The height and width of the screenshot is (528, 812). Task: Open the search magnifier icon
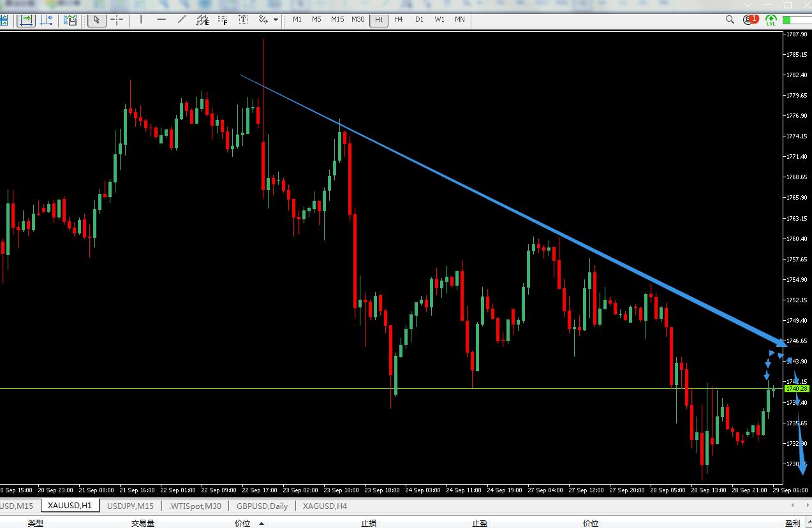730,20
